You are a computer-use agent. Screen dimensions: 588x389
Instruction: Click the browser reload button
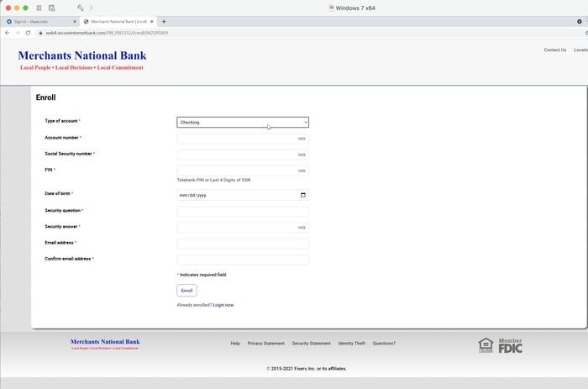point(29,33)
